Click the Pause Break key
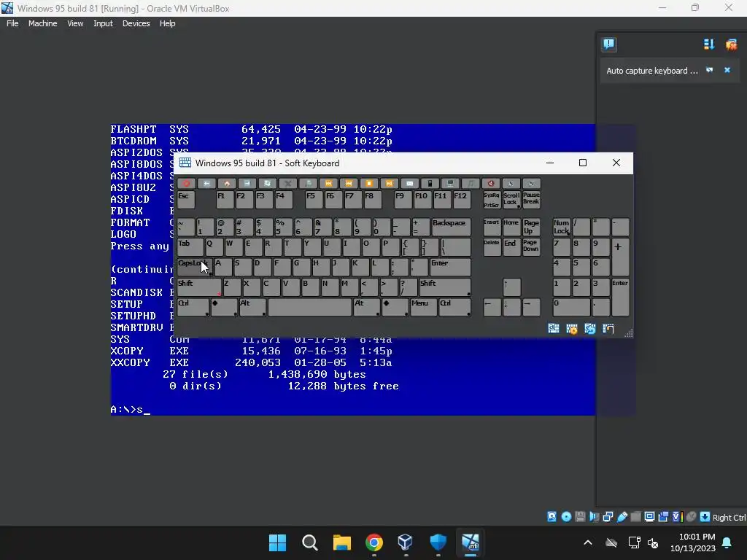 (531, 200)
